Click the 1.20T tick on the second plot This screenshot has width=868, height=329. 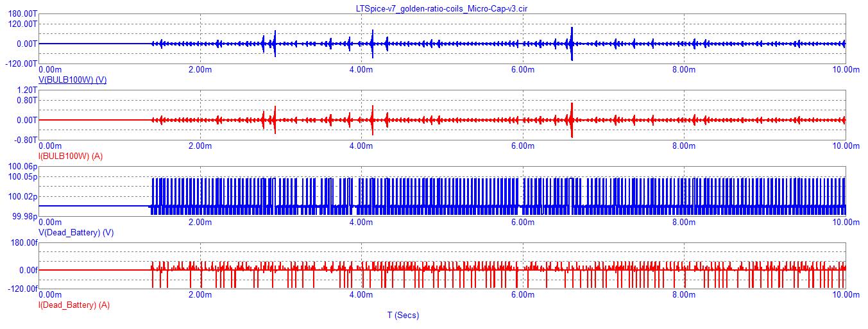tap(26, 90)
